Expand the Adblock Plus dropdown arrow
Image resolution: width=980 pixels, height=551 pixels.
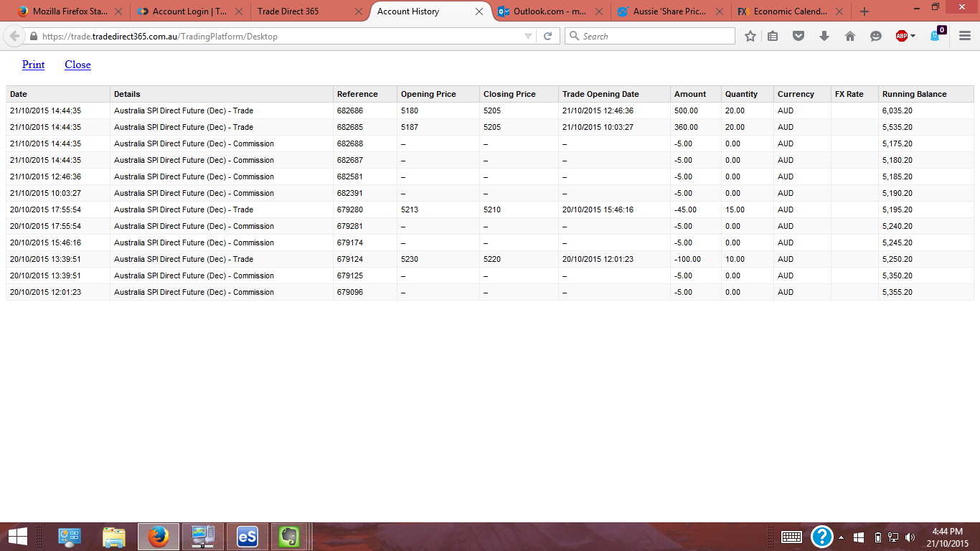pos(913,36)
